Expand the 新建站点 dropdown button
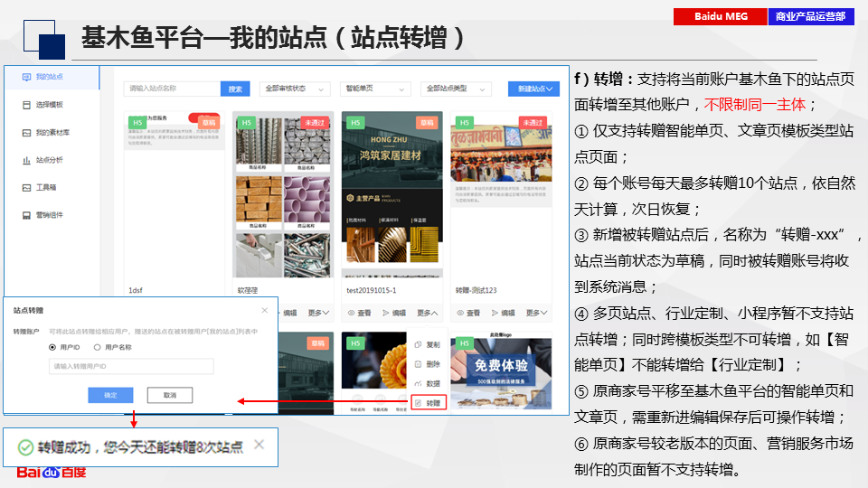Screen dimensions: 868x488 (x=533, y=89)
